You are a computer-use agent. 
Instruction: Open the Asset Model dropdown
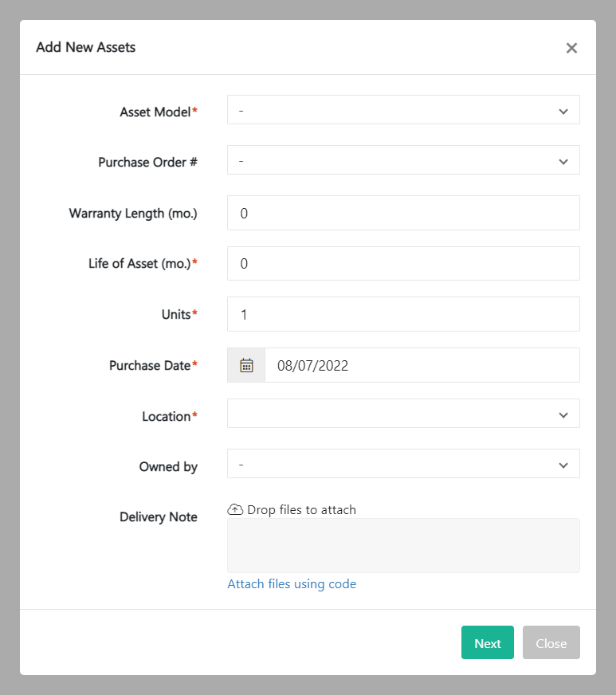pos(403,112)
